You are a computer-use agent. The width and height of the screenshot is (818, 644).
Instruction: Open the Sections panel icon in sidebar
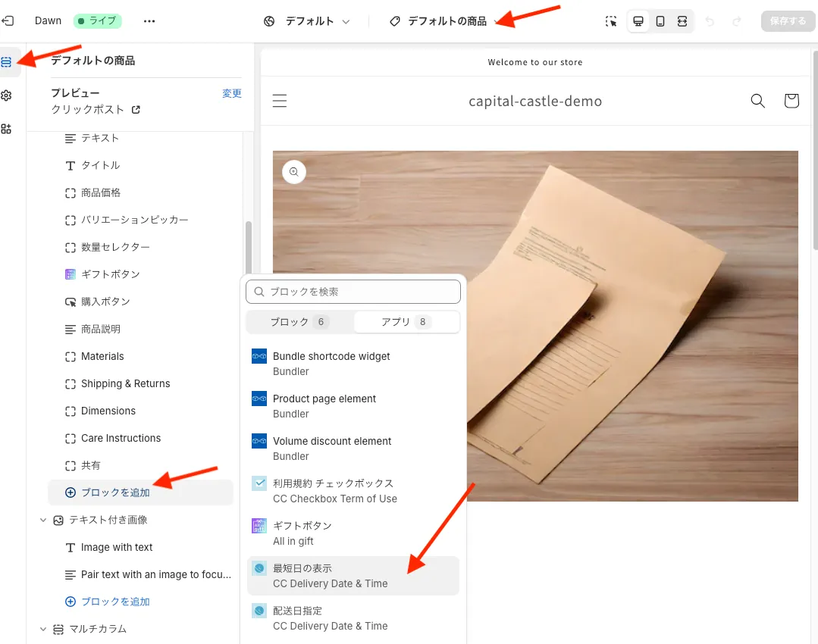tap(7, 61)
